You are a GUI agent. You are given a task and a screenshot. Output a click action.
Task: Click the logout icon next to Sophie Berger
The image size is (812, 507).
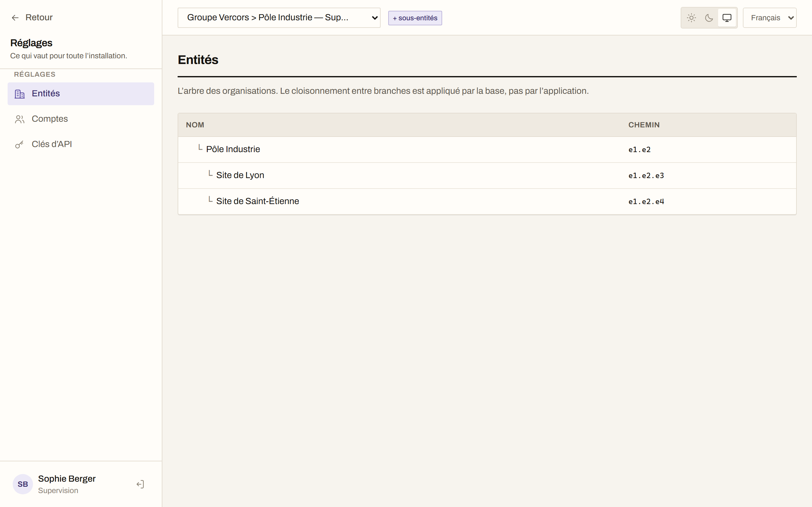click(x=140, y=484)
